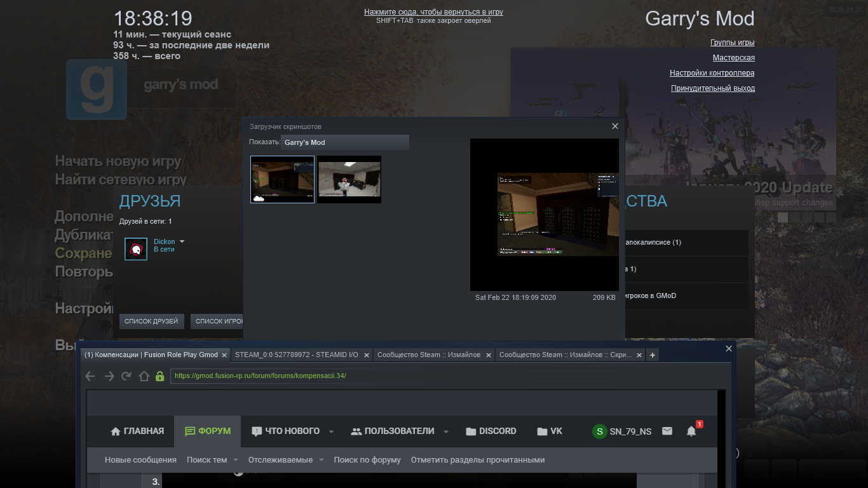Reload the page in overlay browser
The height and width of the screenshot is (488, 868).
[126, 376]
